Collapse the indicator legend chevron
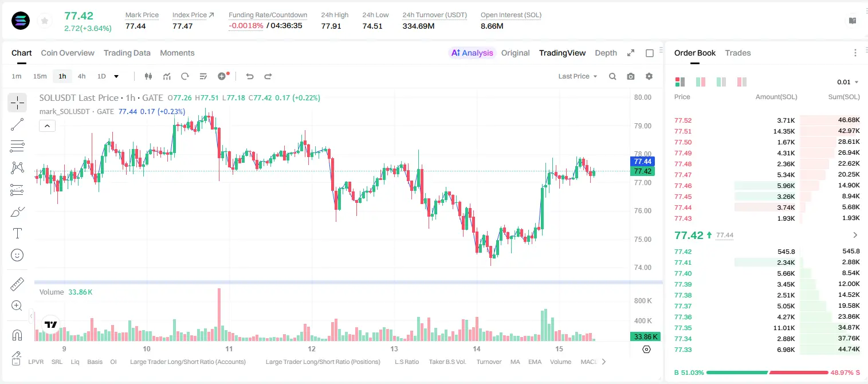Viewport: 868px width, 384px height. point(47,126)
